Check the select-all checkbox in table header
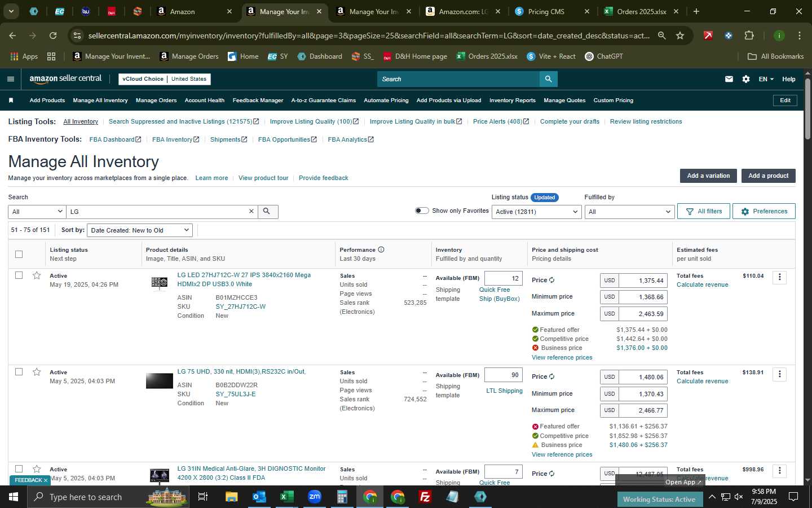Viewport: 812px width, 508px height. click(19, 254)
